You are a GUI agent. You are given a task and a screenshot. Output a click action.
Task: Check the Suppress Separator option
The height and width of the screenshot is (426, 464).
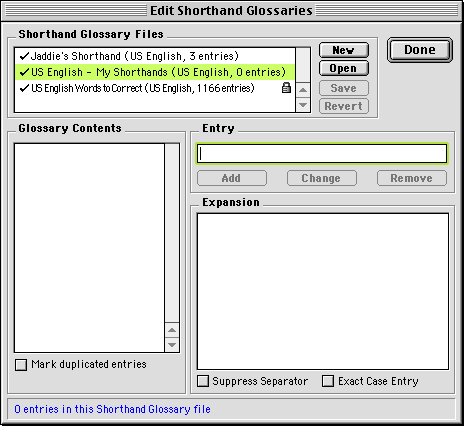coord(203,381)
